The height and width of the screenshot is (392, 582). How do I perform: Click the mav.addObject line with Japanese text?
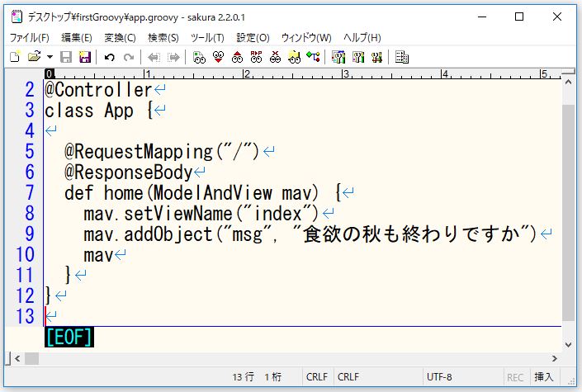tap(310, 234)
